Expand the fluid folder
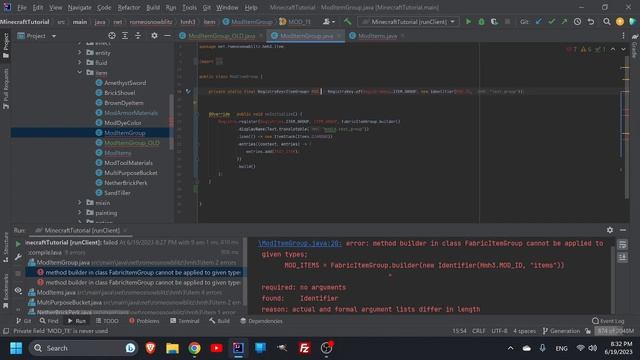Viewport: 640px width, 360px height. (x=80, y=62)
